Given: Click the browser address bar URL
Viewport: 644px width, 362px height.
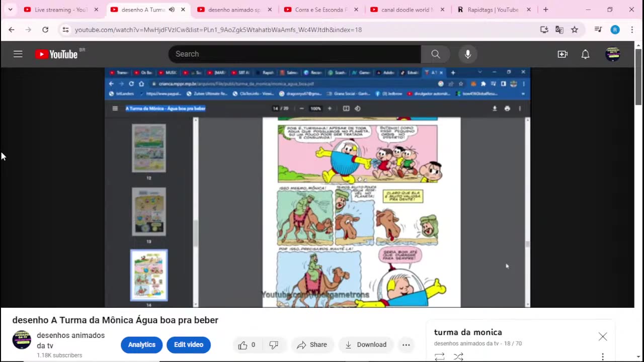Looking at the screenshot, I should tap(218, 30).
